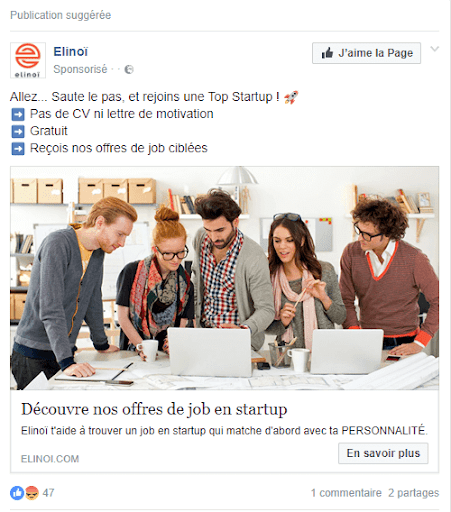
Task: View the 1 commentaire link
Action: point(346,493)
